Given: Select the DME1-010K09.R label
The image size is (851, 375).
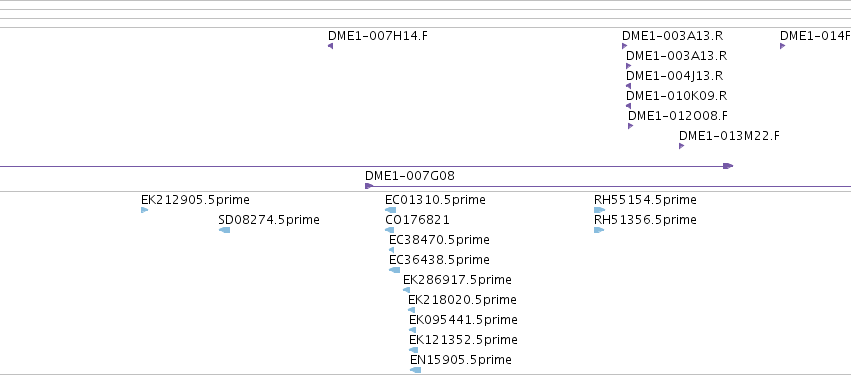Looking at the screenshot, I should [676, 96].
